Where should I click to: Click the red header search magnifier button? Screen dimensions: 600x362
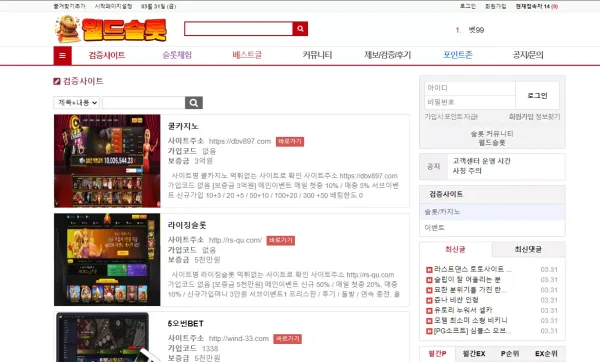(x=300, y=29)
